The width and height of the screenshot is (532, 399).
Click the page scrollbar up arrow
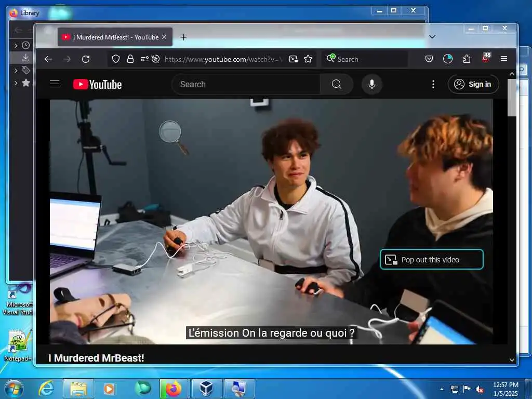pos(512,74)
